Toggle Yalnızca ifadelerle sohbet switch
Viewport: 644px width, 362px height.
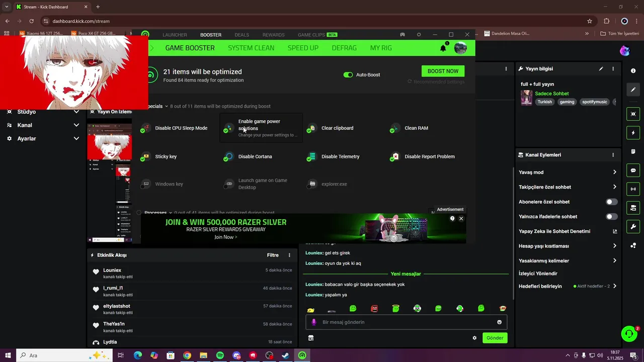pos(612,217)
